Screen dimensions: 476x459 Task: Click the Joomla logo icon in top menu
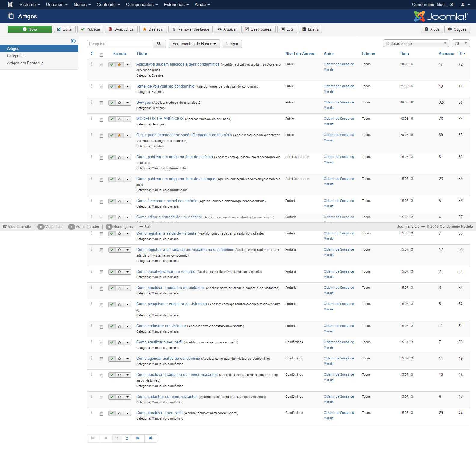[x=10, y=5]
